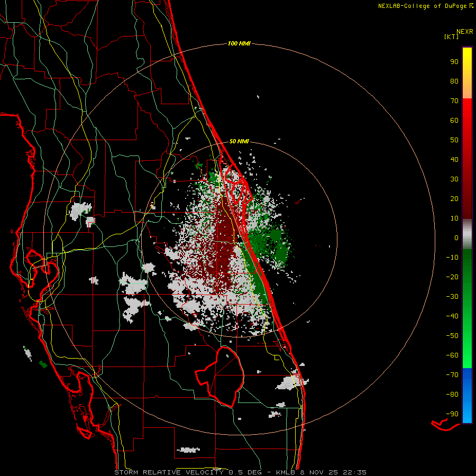Click the blue bottom segment of the color bar
This screenshot has width=476, height=476.
pos(467,395)
